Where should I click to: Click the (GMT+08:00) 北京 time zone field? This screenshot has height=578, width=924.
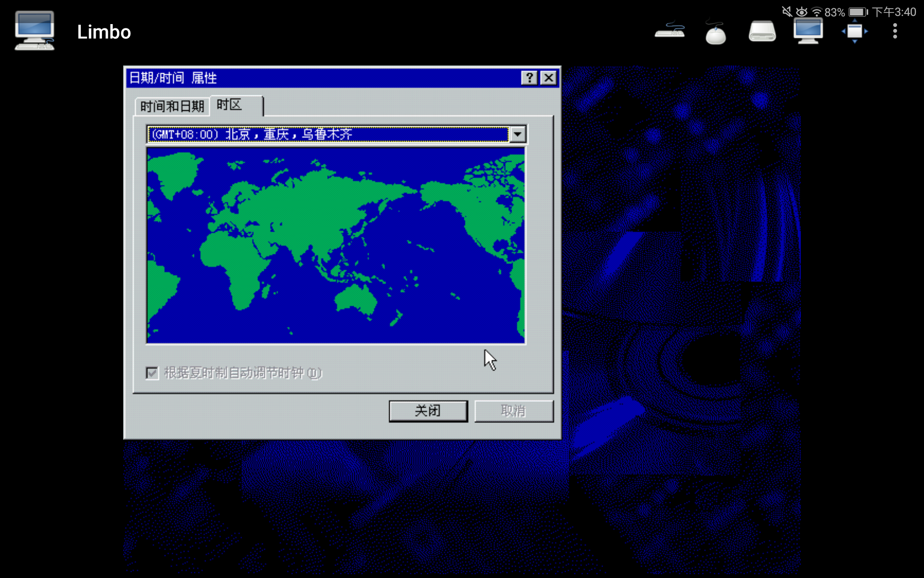328,134
